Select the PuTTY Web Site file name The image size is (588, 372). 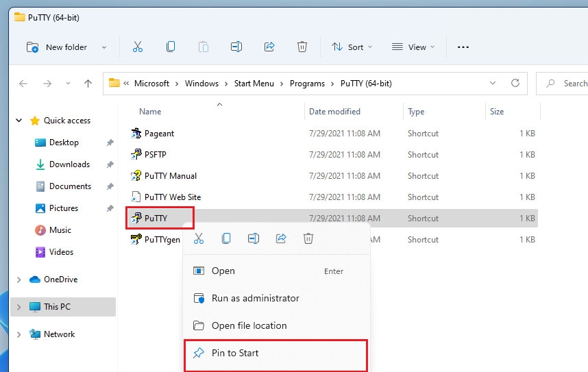[x=173, y=197]
